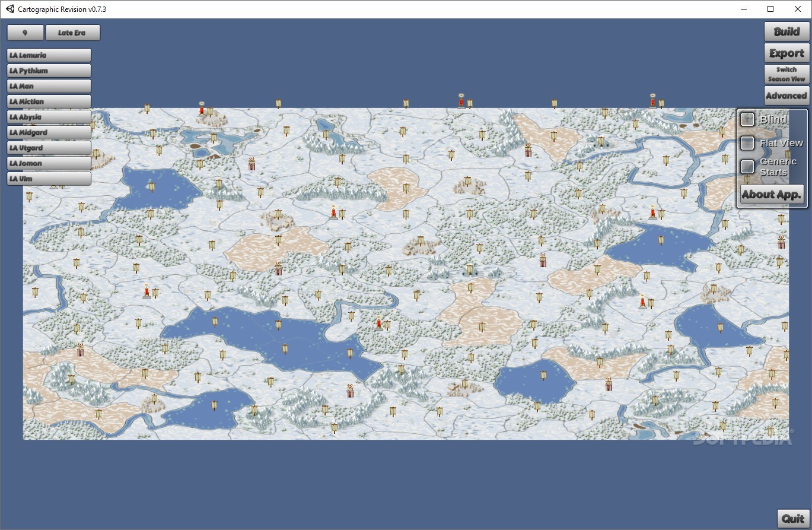This screenshot has width=812, height=530.
Task: Click the player count button showing 9
Action: coord(25,33)
